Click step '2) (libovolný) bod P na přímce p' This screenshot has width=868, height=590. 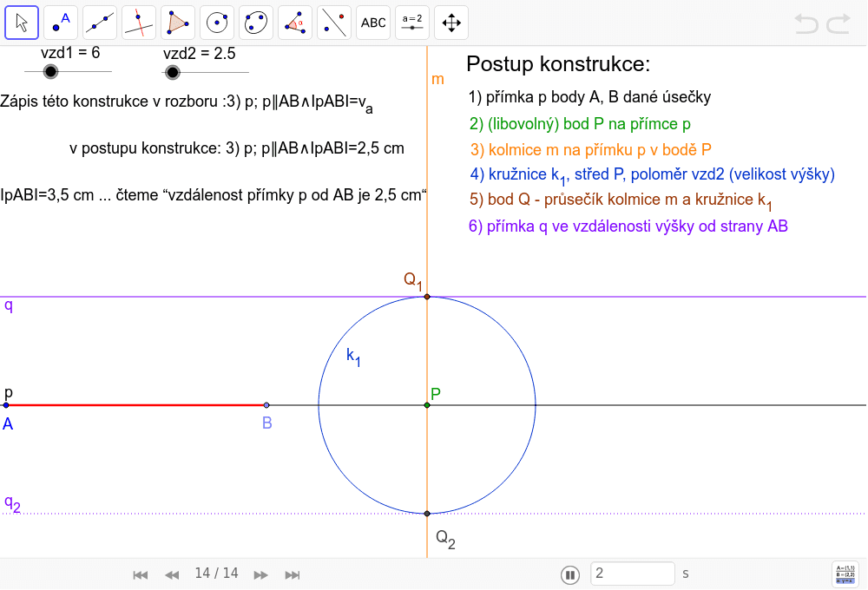coord(580,124)
